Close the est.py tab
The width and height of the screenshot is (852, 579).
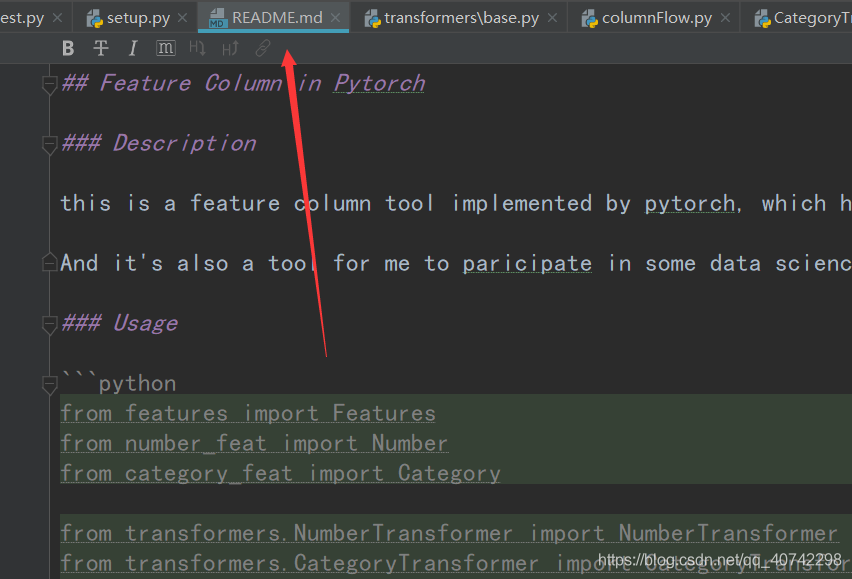pos(57,18)
